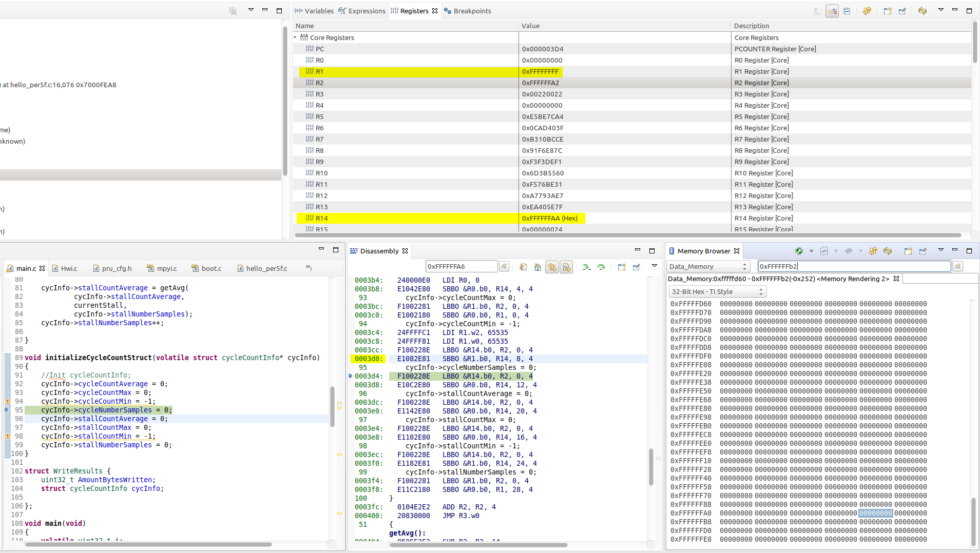The width and height of the screenshot is (980, 553).
Task: Click assembly step over icon in Disassembly
Action: pyautogui.click(x=601, y=267)
